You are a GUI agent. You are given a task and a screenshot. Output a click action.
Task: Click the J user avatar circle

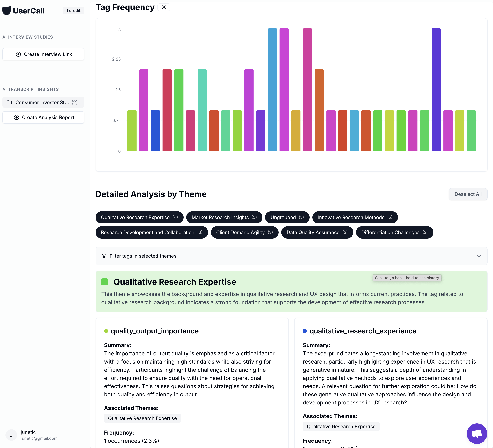click(11, 435)
